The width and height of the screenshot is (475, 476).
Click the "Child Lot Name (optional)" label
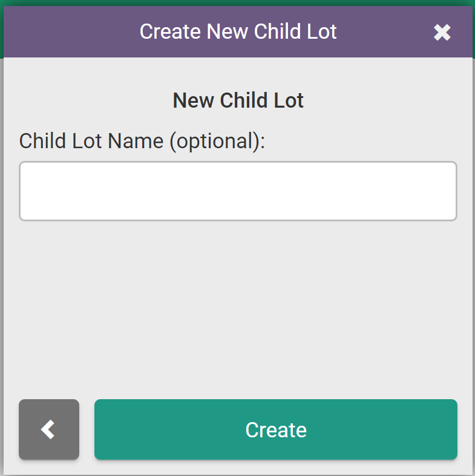[x=143, y=141]
